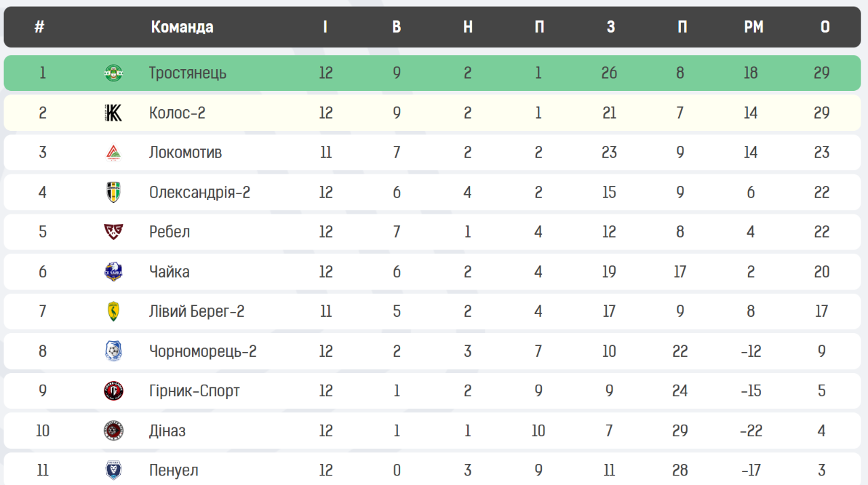Select the Гірник-Спорт team name
The image size is (868, 485).
[195, 391]
